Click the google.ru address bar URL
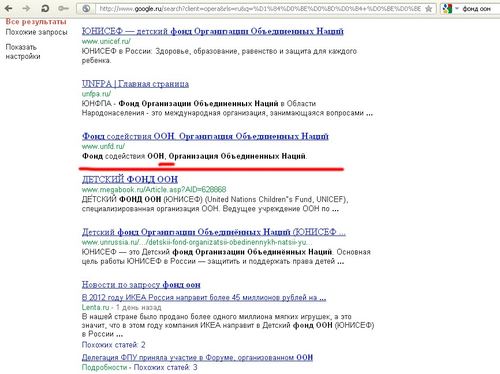 (x=260, y=9)
